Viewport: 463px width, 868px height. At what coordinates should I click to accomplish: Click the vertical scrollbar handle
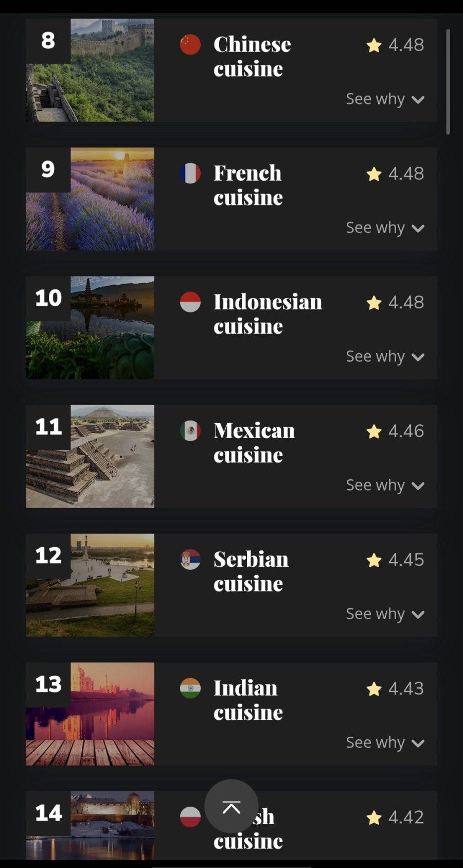448,81
